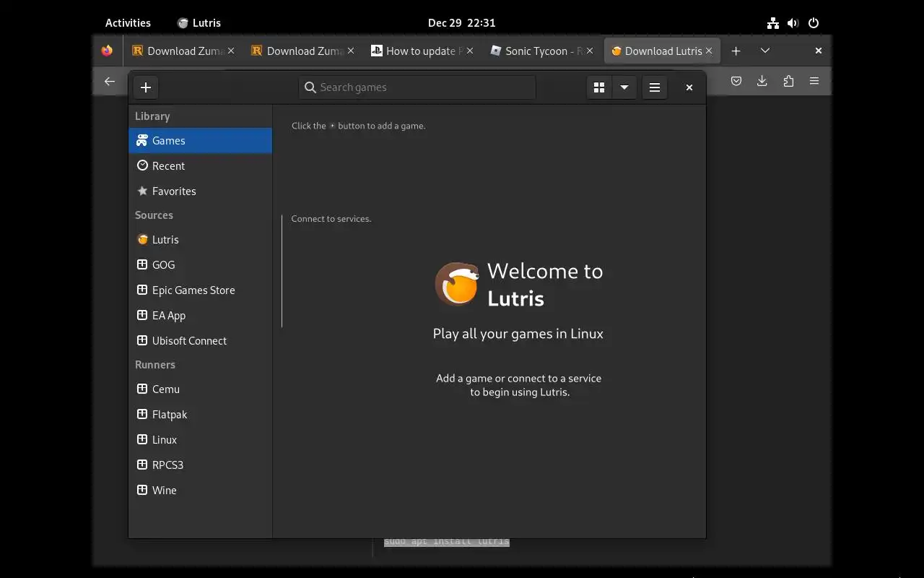Screen dimensions: 924x578
Task: Click the Library section header
Action: point(152,116)
